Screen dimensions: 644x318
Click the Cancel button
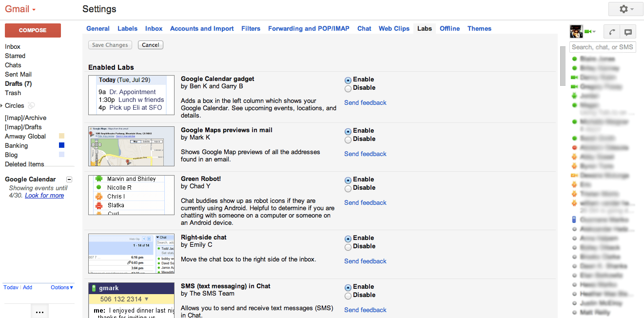[x=151, y=45]
